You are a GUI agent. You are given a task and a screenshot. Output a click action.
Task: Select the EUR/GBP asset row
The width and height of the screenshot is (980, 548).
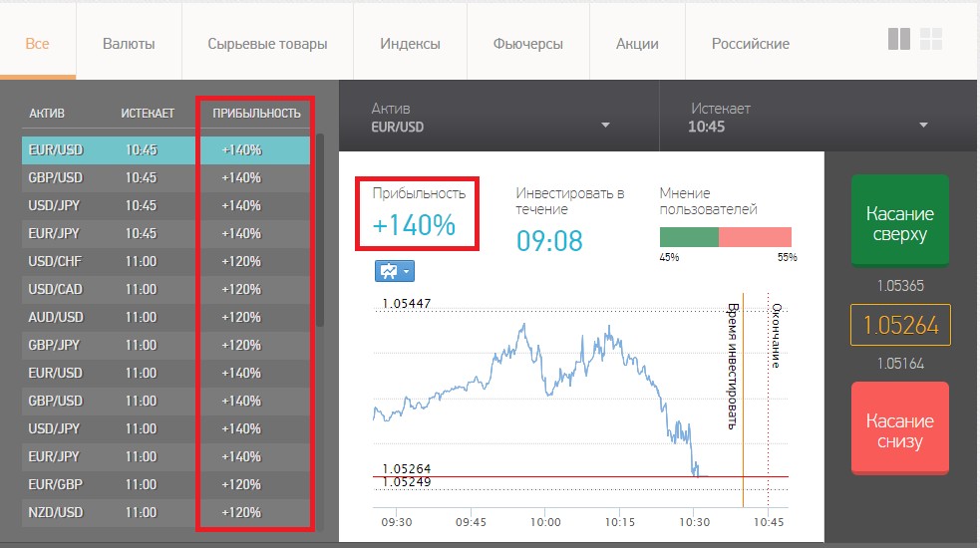coord(160,484)
